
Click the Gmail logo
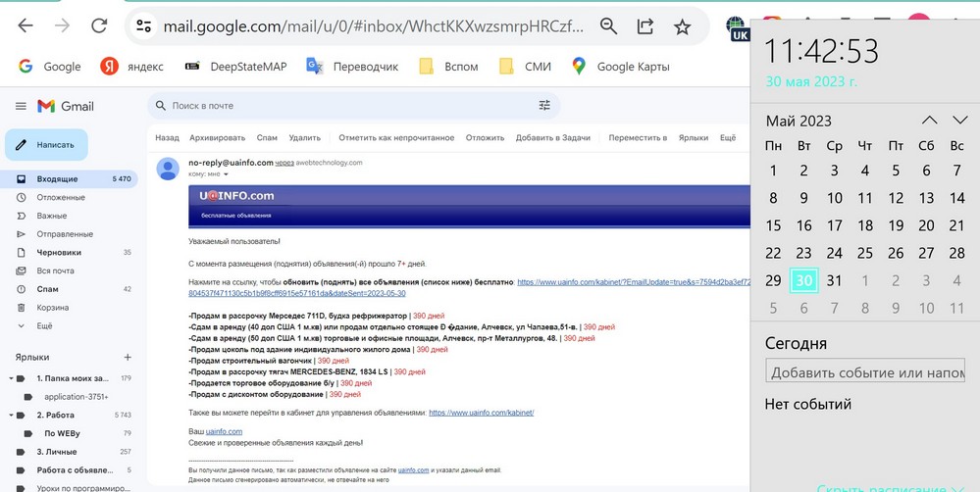[66, 106]
